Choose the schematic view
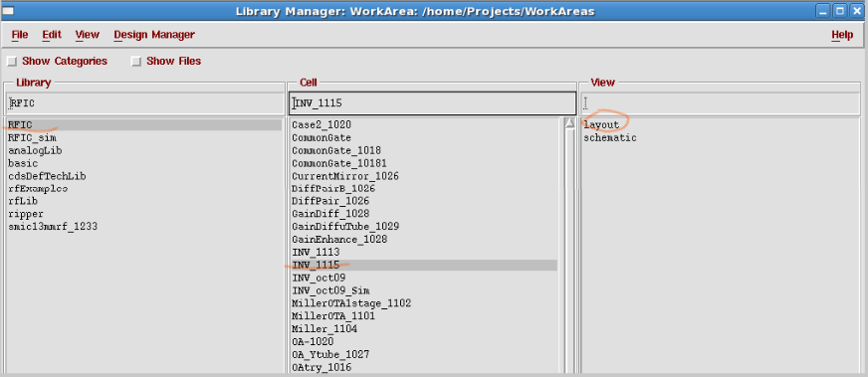The image size is (868, 377). click(x=609, y=137)
